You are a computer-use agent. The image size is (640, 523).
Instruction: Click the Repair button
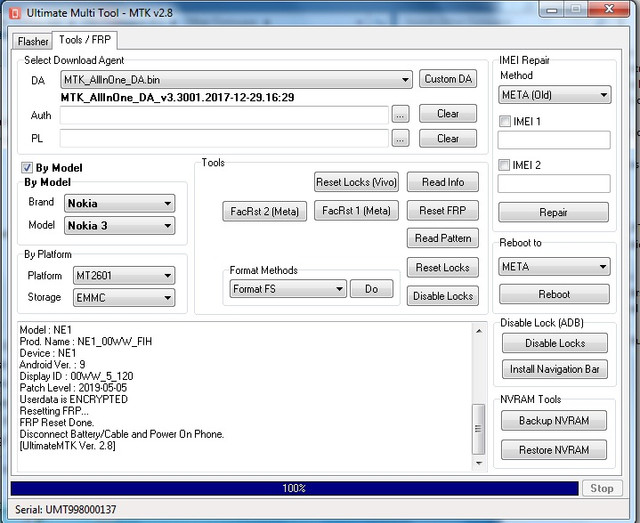[553, 212]
